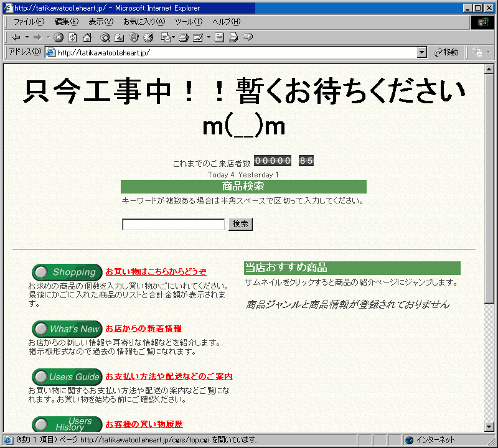Open the お買い物はこちらからどうぞ link
Screen dimensions: 498x448
tap(156, 272)
